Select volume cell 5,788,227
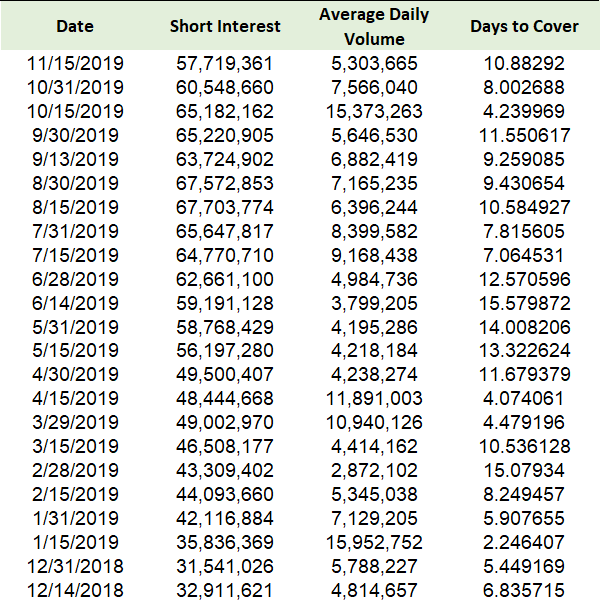601x603 pixels. (x=374, y=566)
